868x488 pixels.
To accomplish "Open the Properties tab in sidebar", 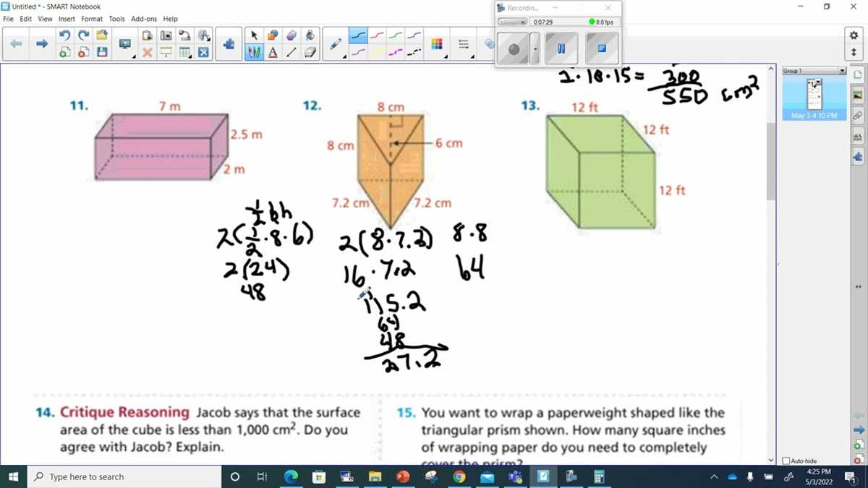I will (858, 136).
